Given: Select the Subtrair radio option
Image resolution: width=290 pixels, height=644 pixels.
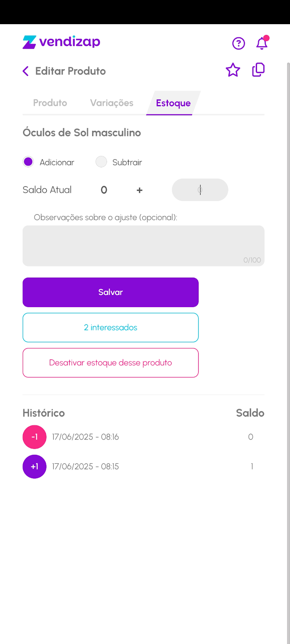Looking at the screenshot, I should pos(101,162).
